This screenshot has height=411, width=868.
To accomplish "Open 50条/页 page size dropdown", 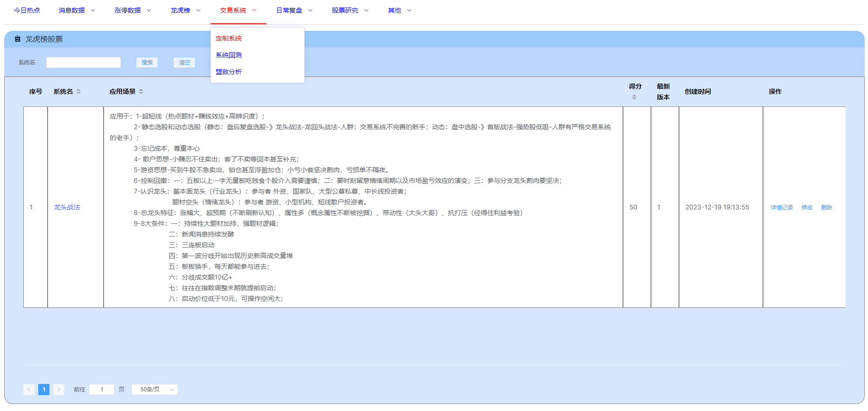I will pos(155,390).
